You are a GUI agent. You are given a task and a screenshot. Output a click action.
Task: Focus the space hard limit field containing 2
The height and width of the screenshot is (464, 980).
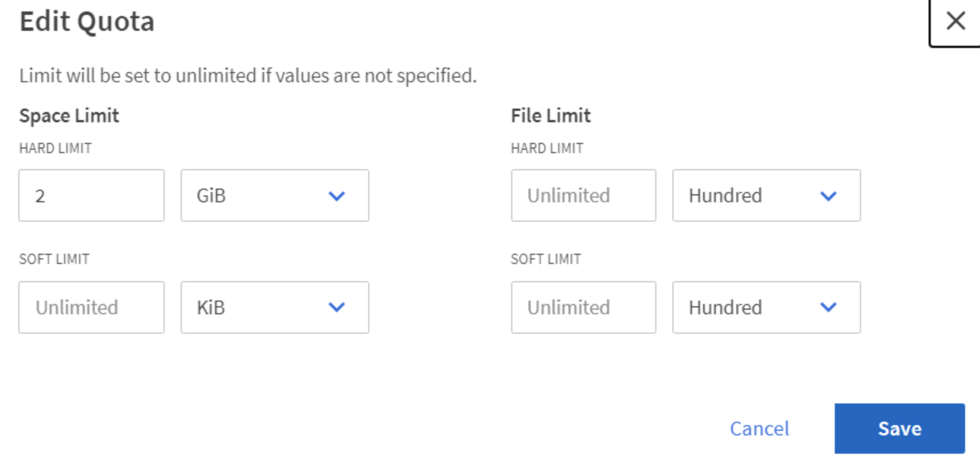click(x=91, y=195)
